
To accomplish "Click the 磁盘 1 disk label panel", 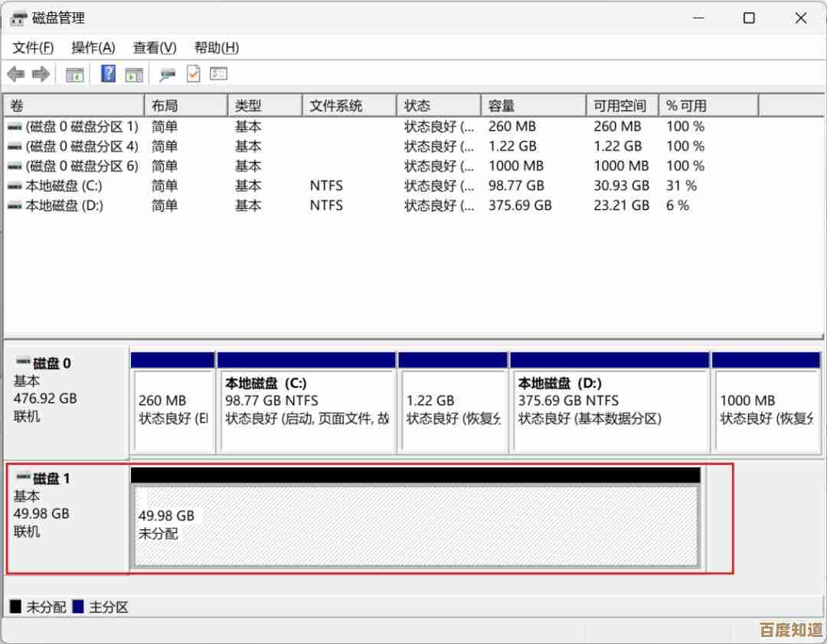I will (x=67, y=518).
